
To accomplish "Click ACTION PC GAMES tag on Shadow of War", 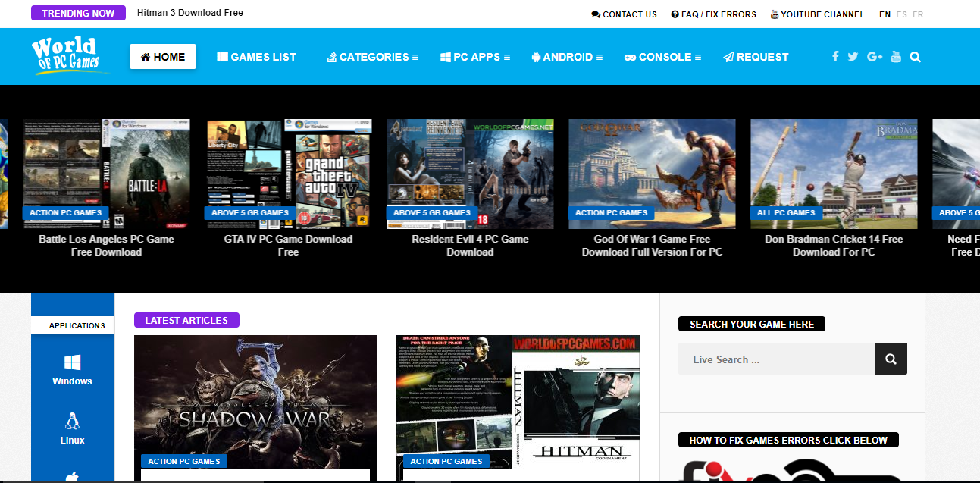I will pyautogui.click(x=184, y=461).
